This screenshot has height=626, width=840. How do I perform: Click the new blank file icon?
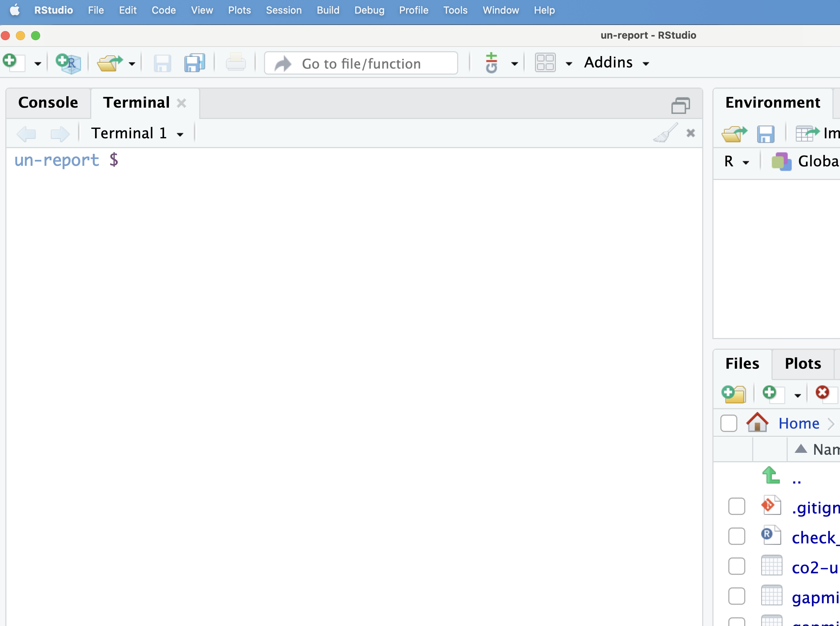(x=773, y=394)
